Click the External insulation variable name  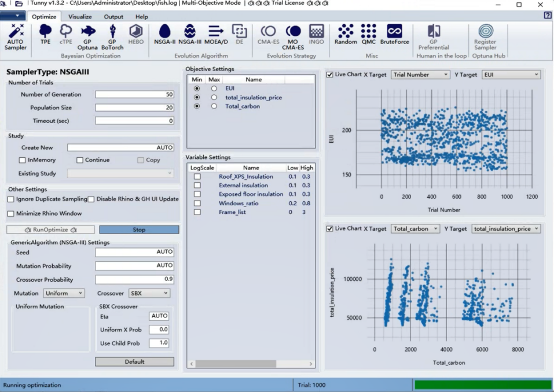point(244,185)
